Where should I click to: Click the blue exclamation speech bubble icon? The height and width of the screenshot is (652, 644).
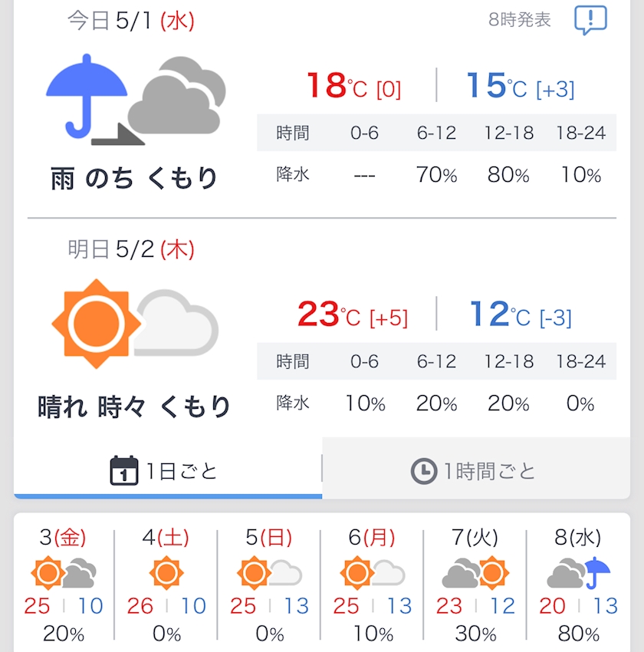click(590, 20)
